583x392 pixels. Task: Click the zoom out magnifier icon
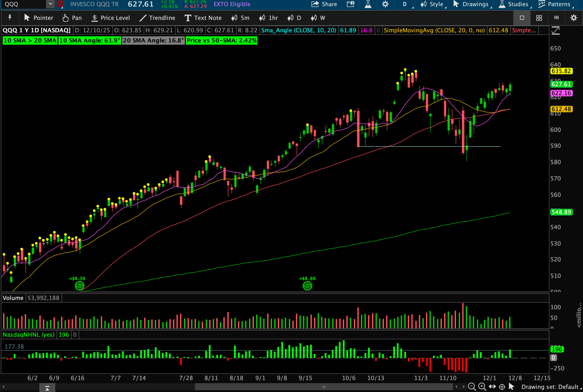coord(471,387)
